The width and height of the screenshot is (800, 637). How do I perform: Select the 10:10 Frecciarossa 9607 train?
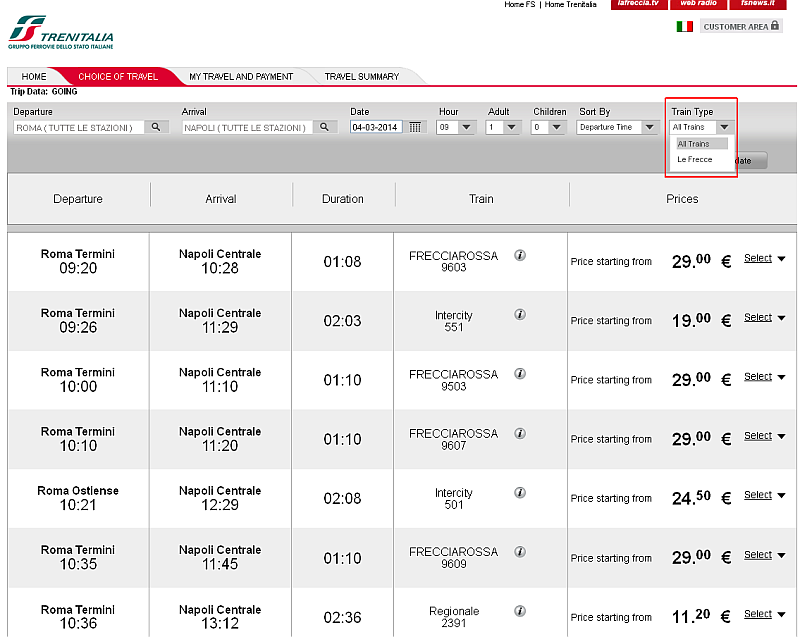(764, 436)
